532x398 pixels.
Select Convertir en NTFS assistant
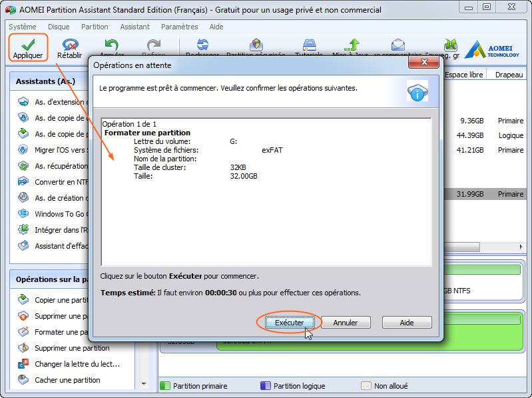(x=53, y=182)
